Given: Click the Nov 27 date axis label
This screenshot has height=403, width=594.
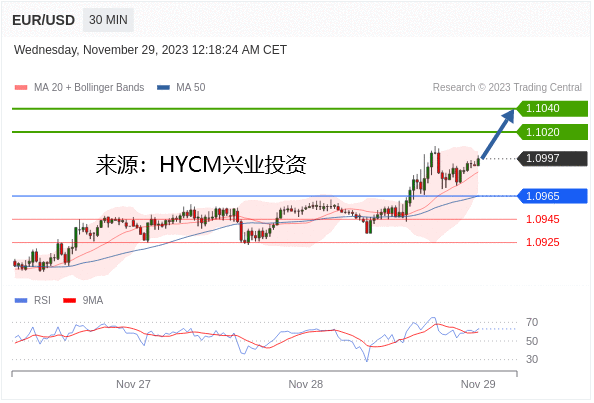Looking at the screenshot, I should click(133, 384).
